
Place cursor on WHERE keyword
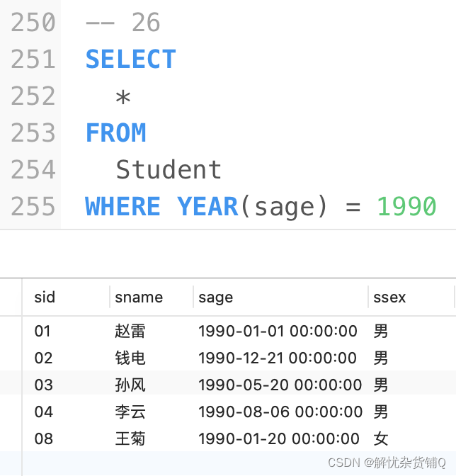[122, 206]
